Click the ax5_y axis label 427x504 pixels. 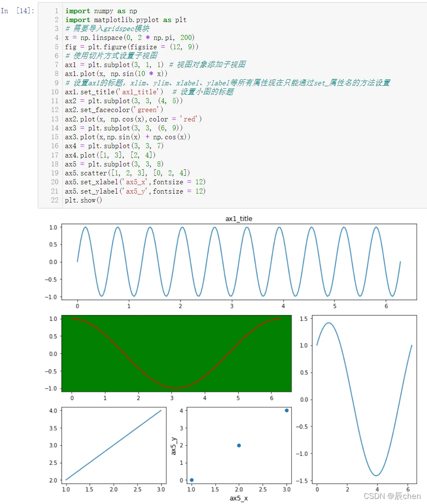tap(174, 446)
